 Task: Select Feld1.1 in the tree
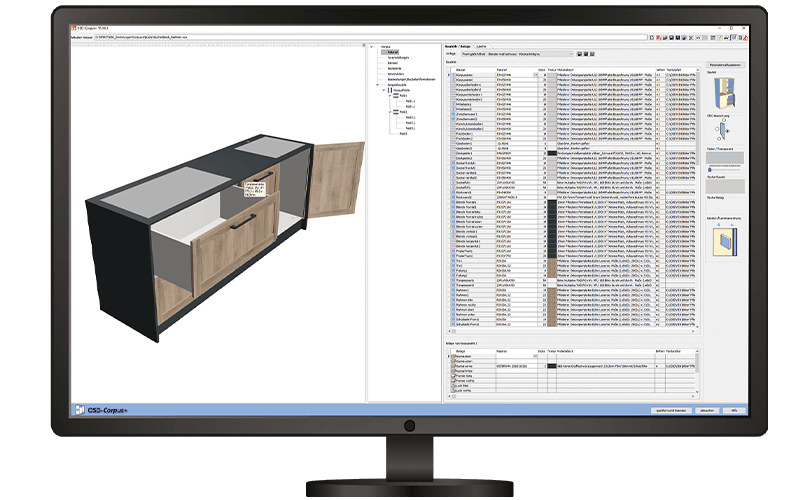(410, 101)
